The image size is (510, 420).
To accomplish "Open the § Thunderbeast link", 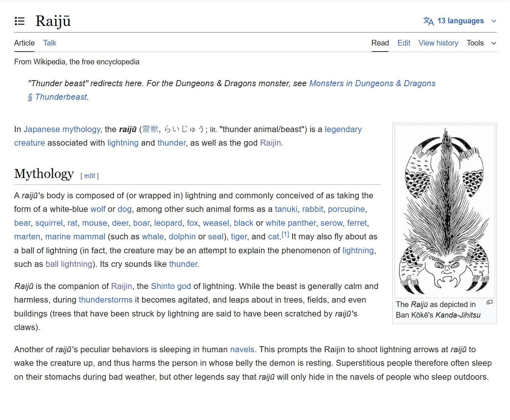I will (58, 97).
